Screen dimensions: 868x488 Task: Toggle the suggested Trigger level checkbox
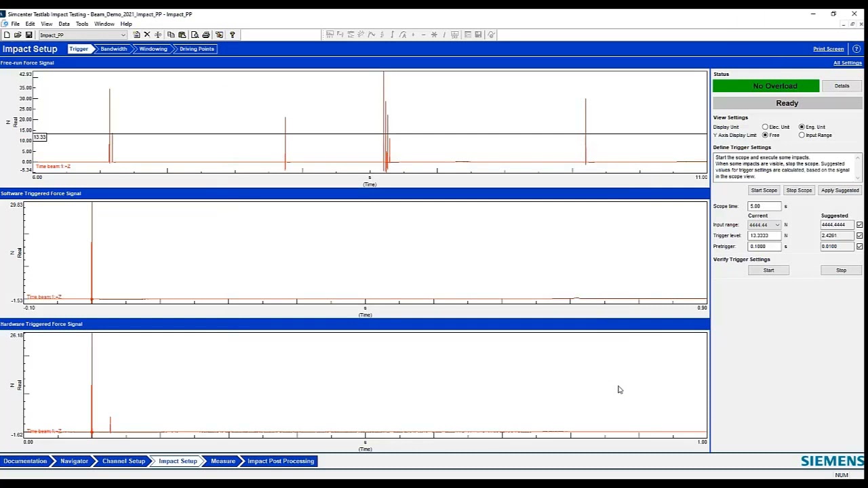click(859, 235)
